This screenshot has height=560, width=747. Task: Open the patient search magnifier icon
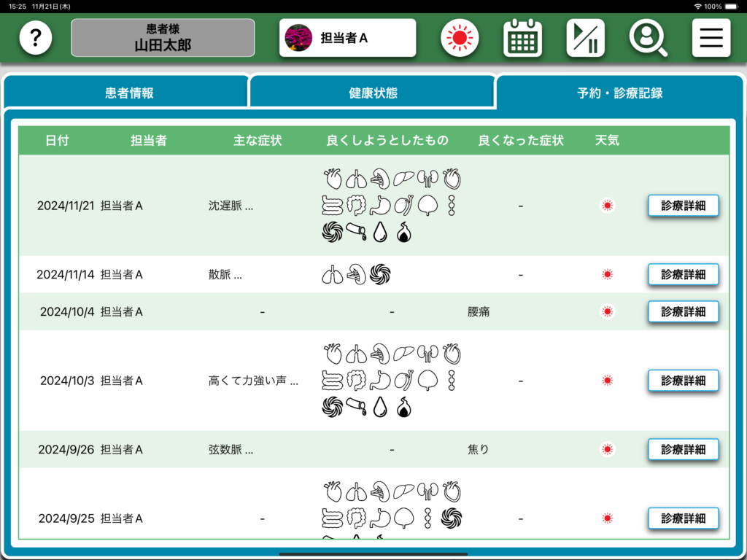click(x=648, y=38)
